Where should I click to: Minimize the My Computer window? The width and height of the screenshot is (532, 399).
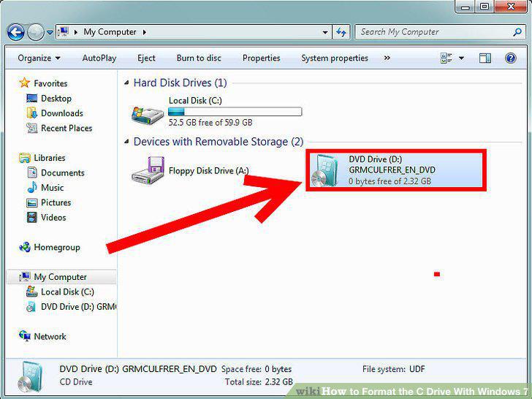[x=465, y=7]
